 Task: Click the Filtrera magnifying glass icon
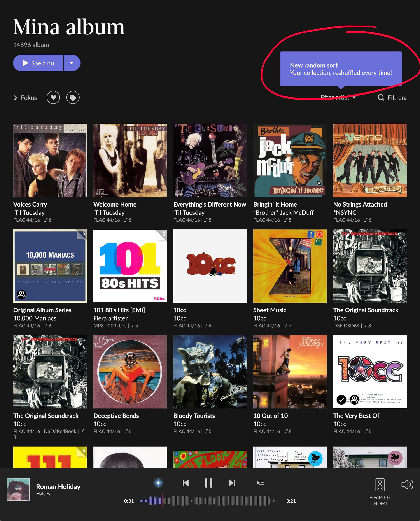point(381,98)
